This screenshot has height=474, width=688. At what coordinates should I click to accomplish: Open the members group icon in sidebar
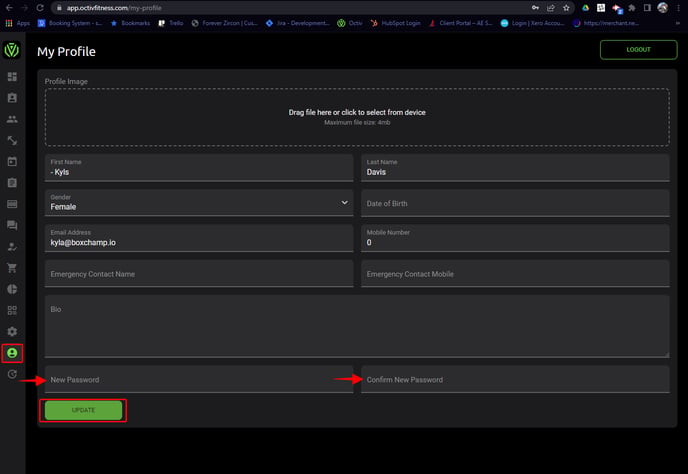point(12,119)
